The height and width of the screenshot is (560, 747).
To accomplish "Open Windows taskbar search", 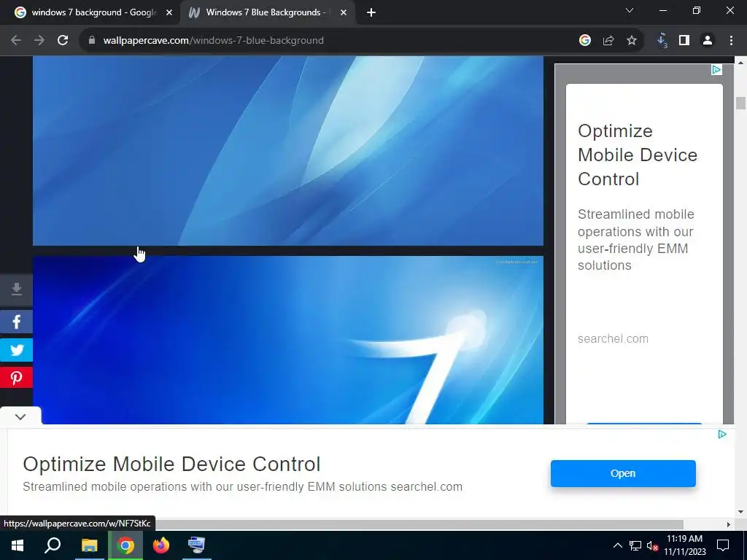I will pos(53,545).
